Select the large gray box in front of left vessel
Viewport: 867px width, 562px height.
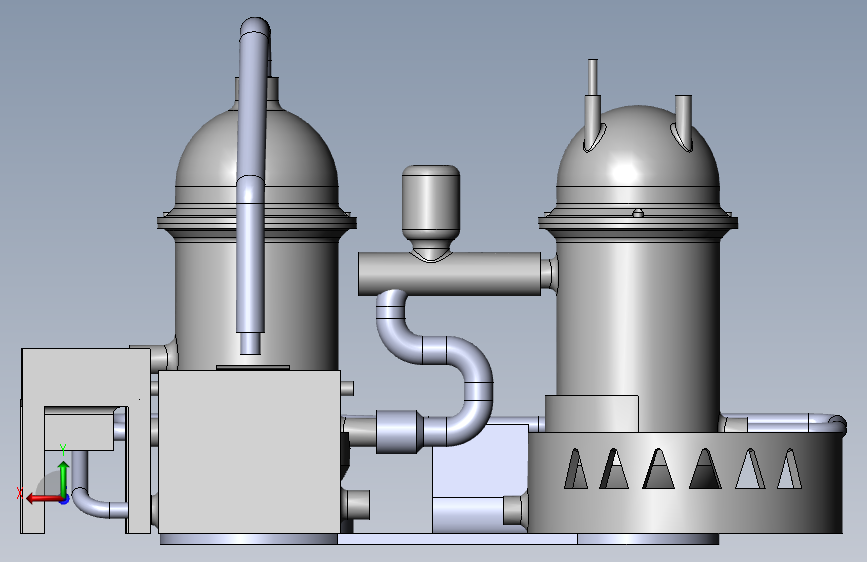pyautogui.click(x=249, y=452)
